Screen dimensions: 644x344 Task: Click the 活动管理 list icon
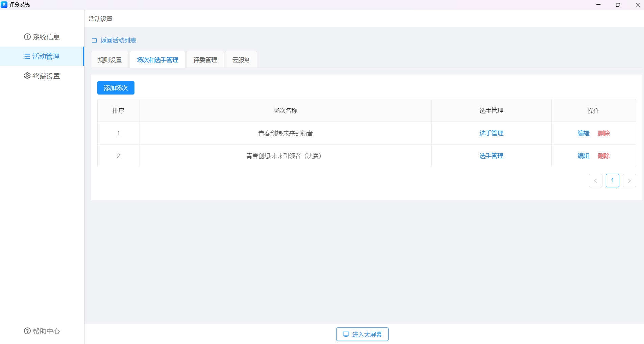pyautogui.click(x=27, y=56)
